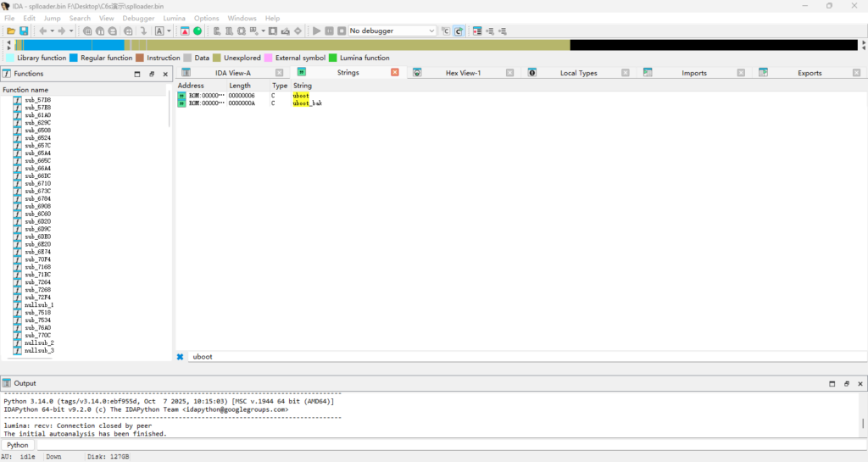The image size is (868, 462).
Task: Switch to the IDA View-A tab
Action: pos(232,73)
